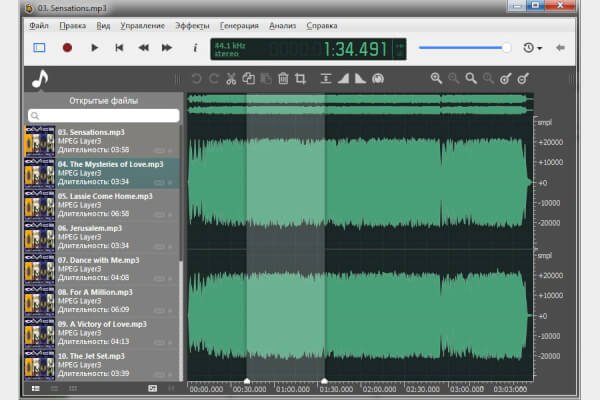Apply the fade out effect

(x=360, y=79)
